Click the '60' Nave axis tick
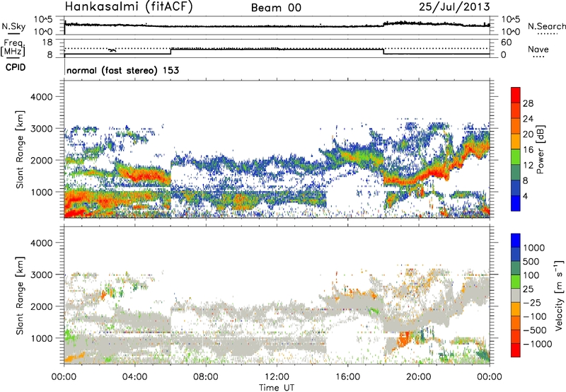 coord(506,42)
